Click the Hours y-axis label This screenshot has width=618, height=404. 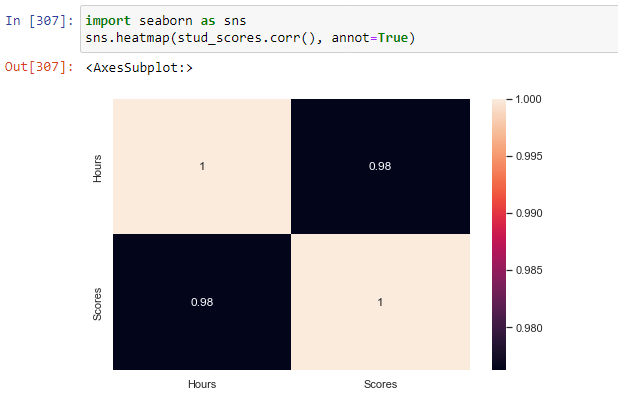(97, 169)
